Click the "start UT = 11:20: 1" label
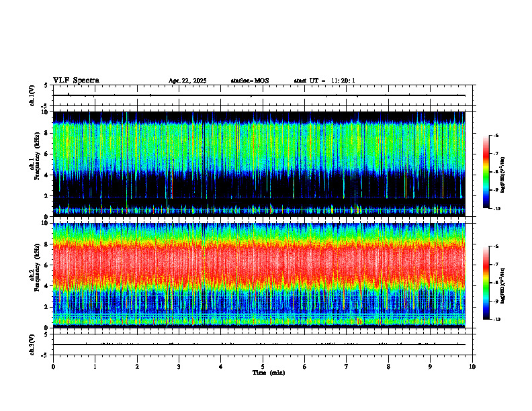532x411 pixels. [x=324, y=81]
